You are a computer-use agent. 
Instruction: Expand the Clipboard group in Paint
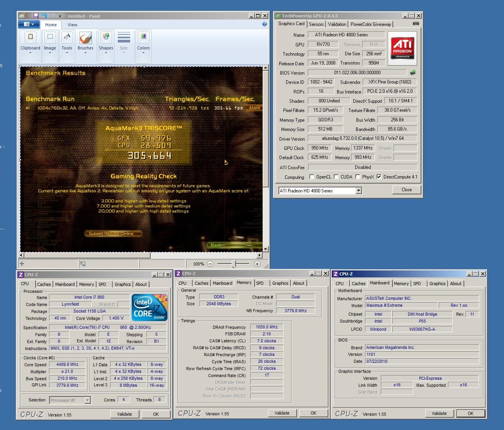point(30,46)
